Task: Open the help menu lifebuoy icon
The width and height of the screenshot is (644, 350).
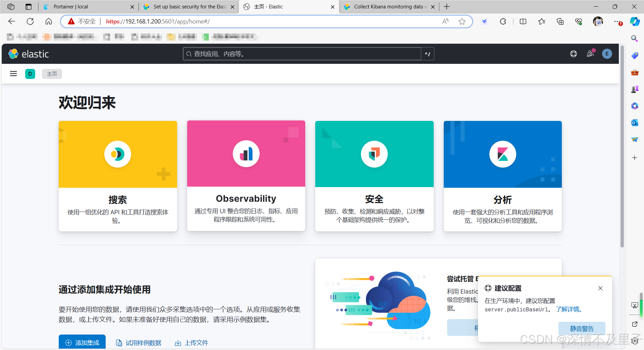Action: coord(574,54)
